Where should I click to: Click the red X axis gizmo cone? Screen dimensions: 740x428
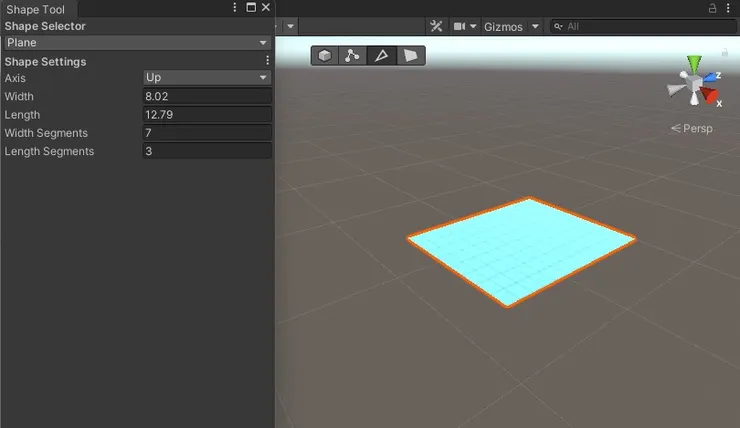(709, 95)
